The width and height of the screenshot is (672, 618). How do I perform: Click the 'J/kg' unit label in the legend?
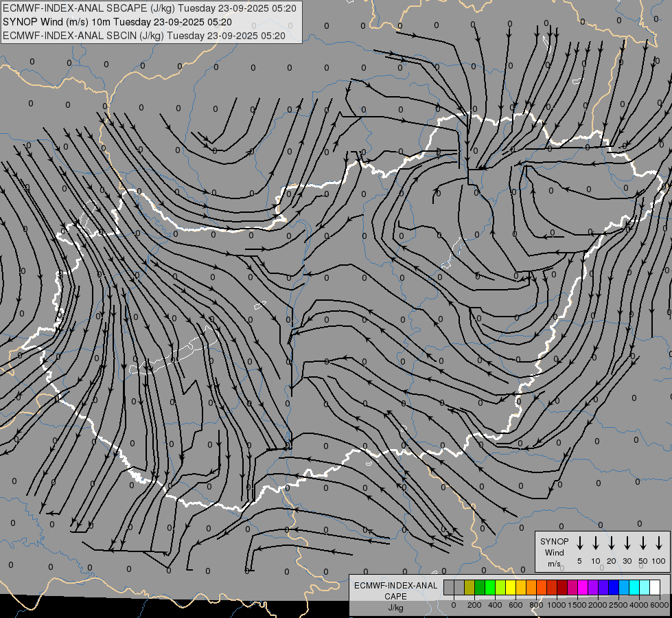[x=395, y=608]
